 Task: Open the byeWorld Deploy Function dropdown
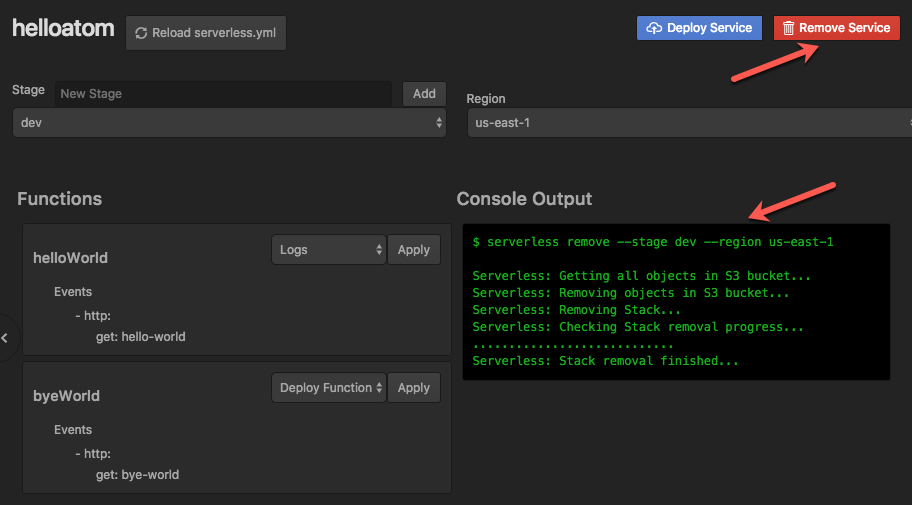[x=329, y=387]
